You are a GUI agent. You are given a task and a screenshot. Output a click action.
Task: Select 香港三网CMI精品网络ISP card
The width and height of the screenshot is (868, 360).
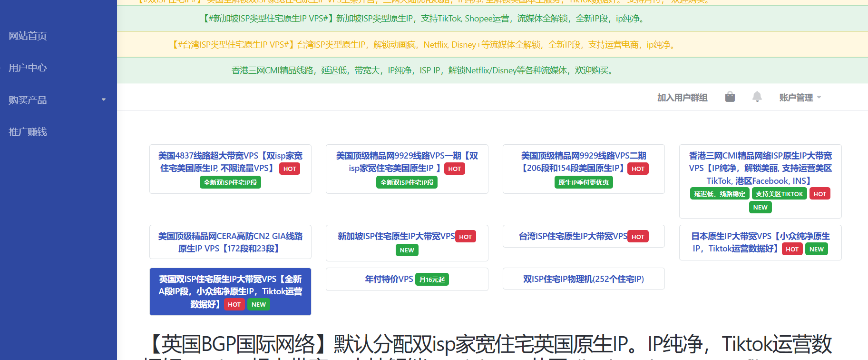(761, 181)
